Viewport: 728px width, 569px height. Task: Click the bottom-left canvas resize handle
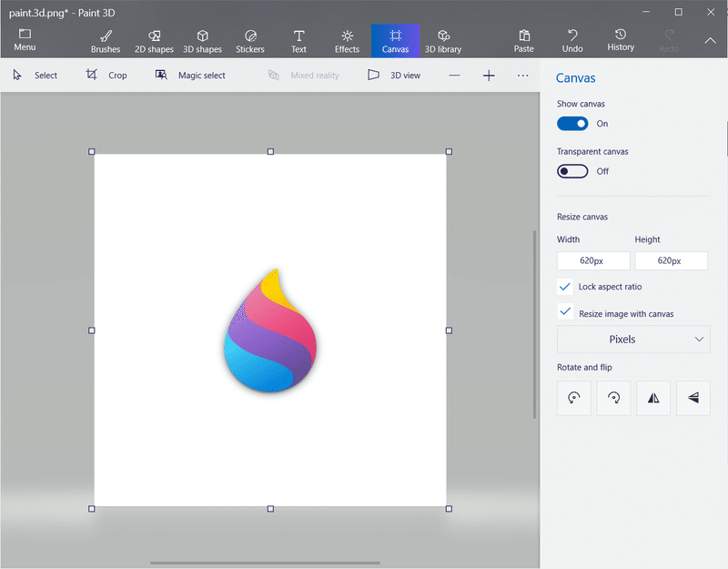92,509
